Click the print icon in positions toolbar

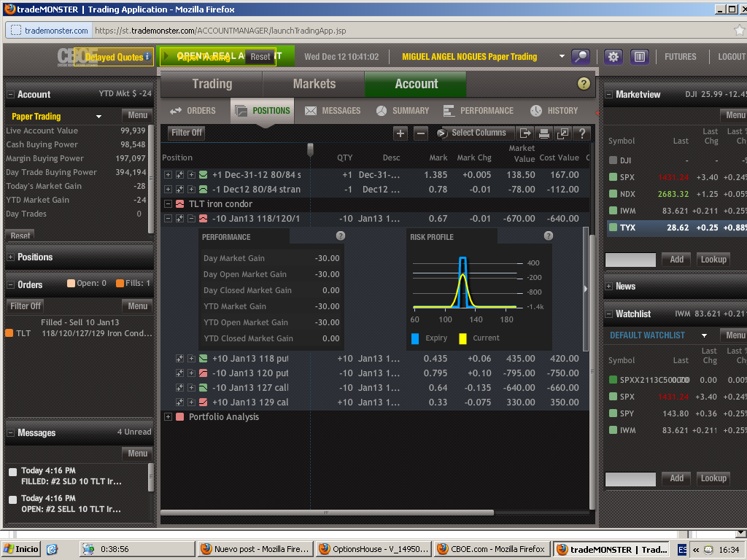[543, 133]
